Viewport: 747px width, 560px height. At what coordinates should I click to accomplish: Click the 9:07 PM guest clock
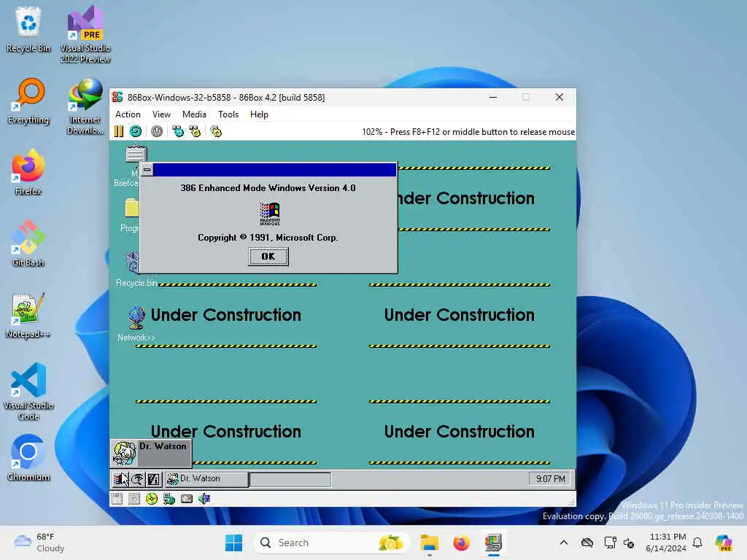pyautogui.click(x=550, y=478)
